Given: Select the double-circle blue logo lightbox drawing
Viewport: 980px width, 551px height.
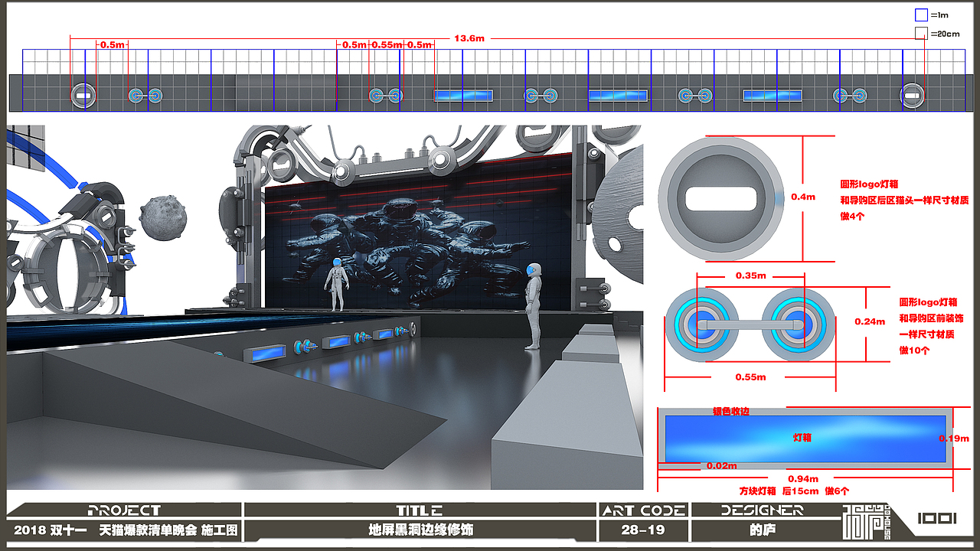Looking at the screenshot, I should 750,324.
